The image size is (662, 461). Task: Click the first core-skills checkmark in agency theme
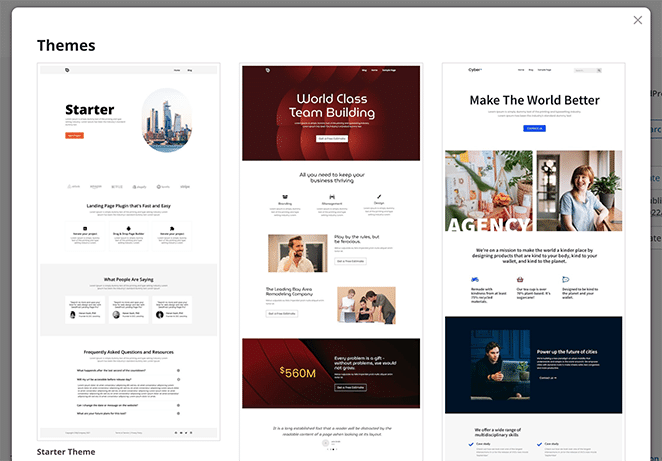pos(476,444)
